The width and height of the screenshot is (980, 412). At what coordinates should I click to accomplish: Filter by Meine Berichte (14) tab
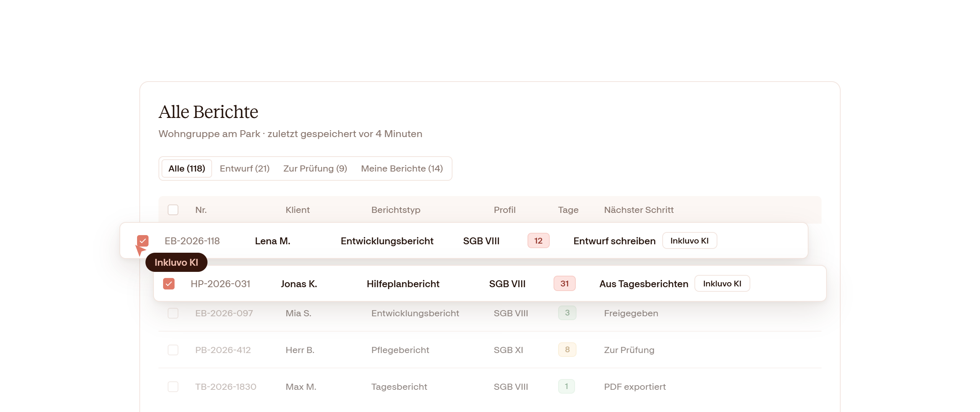(x=402, y=168)
